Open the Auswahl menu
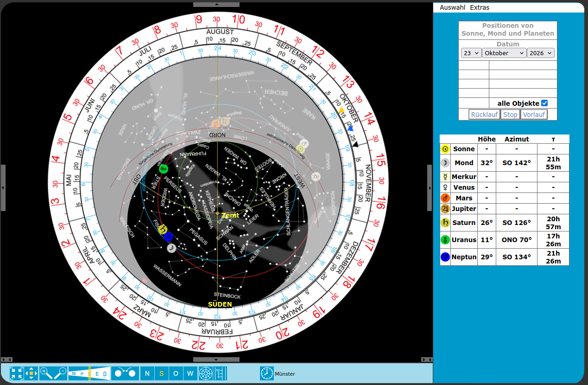 pyautogui.click(x=452, y=7)
